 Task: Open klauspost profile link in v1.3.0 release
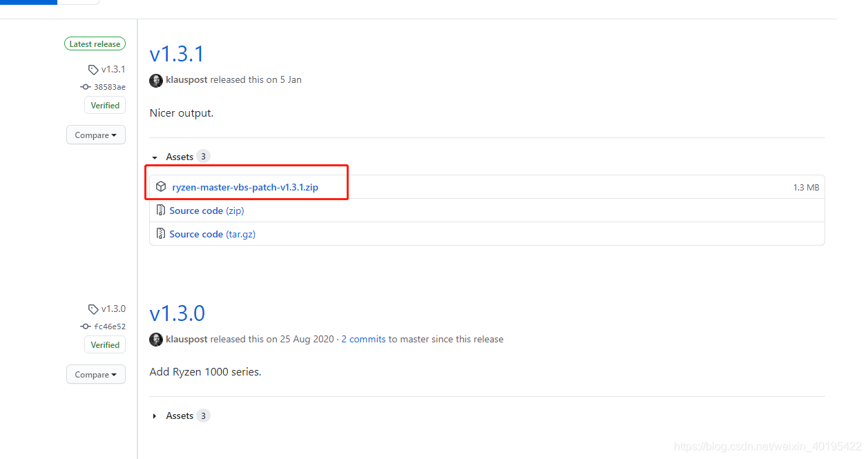point(186,340)
